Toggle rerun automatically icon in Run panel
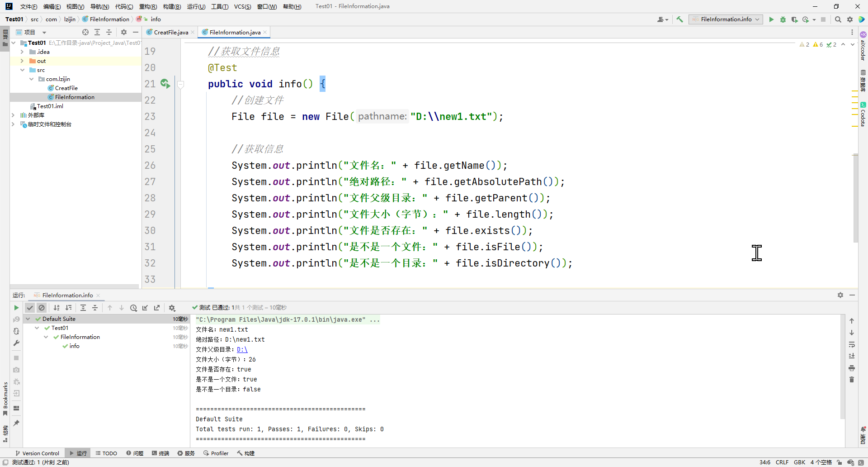This screenshot has width=868, height=467. click(x=16, y=331)
